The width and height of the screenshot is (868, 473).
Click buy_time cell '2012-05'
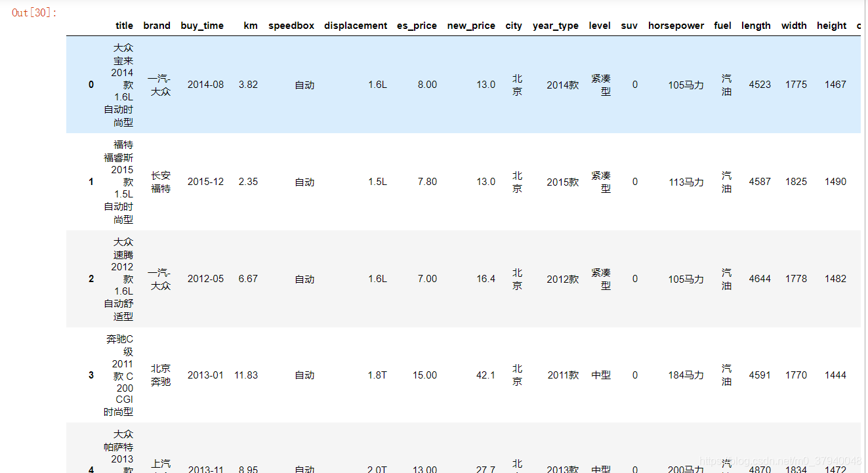click(x=205, y=279)
